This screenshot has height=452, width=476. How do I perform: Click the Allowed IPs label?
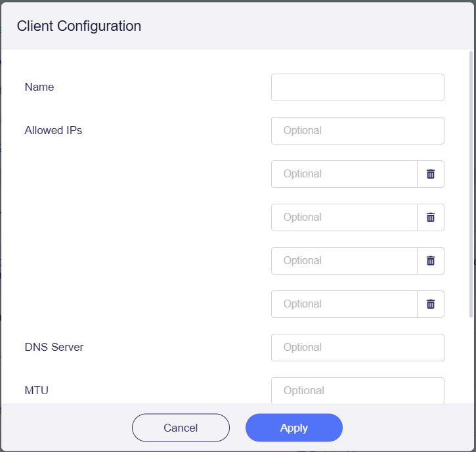(53, 130)
